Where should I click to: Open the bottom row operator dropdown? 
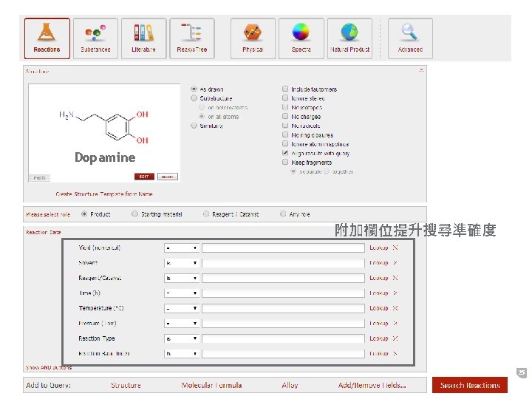pos(182,353)
